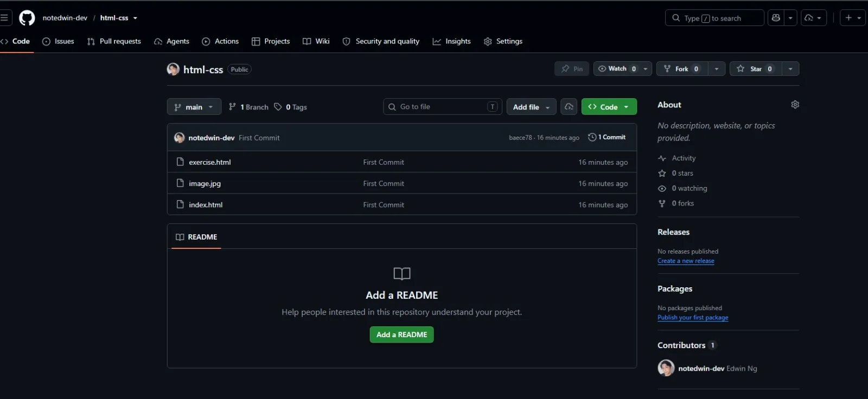Open the Projects tab
The width and height of the screenshot is (868, 399).
(x=271, y=41)
